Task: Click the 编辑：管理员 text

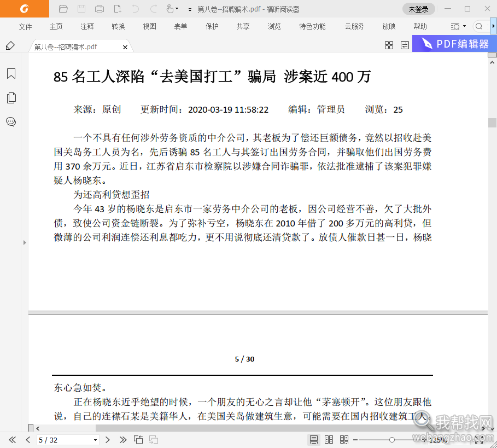Action: point(317,110)
